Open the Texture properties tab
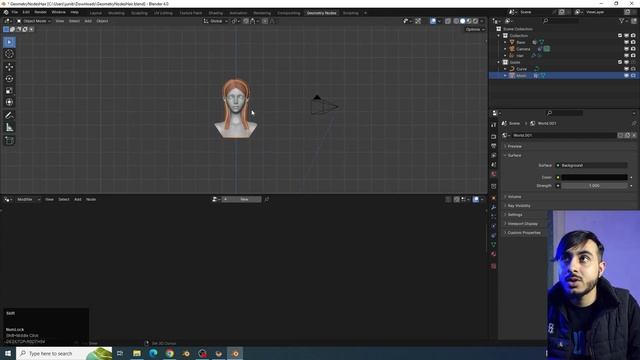Screen dimensions: 640x360 [x=493, y=266]
